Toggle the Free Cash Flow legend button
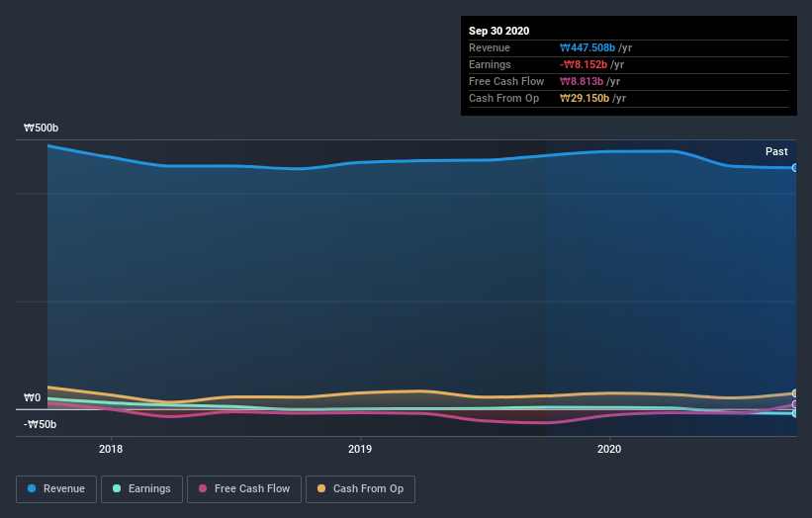 (244, 489)
